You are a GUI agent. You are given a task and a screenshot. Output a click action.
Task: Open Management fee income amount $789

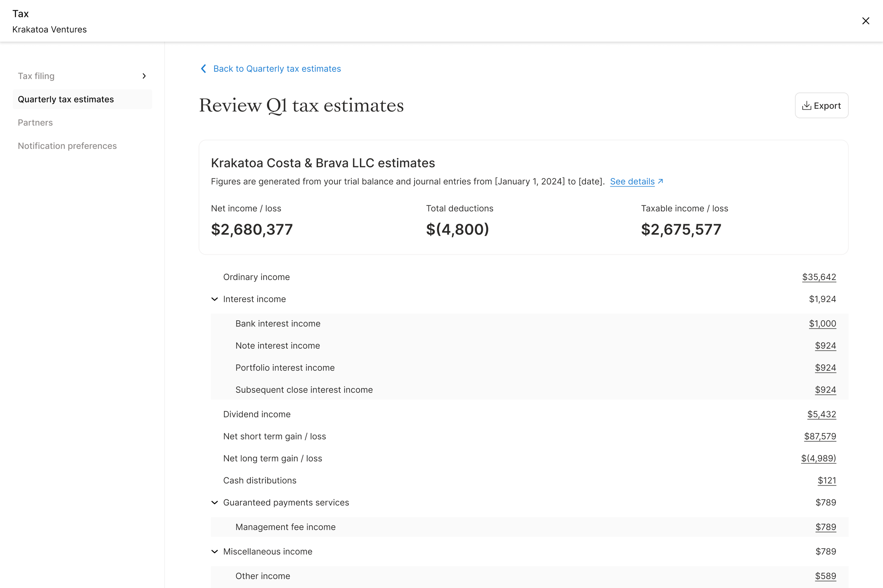(x=825, y=527)
